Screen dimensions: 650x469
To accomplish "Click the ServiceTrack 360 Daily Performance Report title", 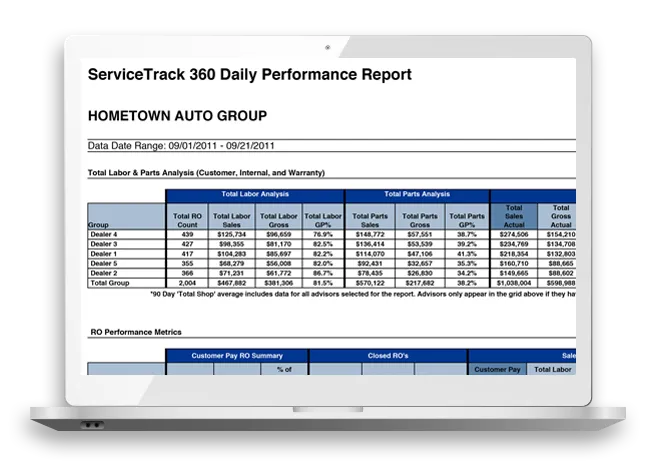I will click(250, 75).
